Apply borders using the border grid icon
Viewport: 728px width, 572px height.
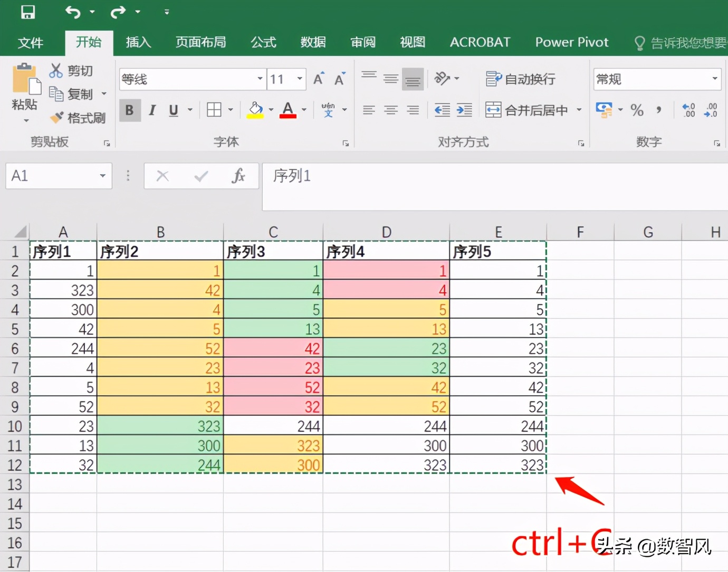pyautogui.click(x=214, y=110)
